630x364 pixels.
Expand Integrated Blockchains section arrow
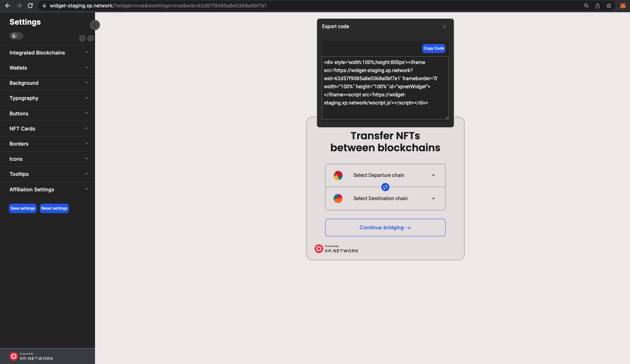87,53
